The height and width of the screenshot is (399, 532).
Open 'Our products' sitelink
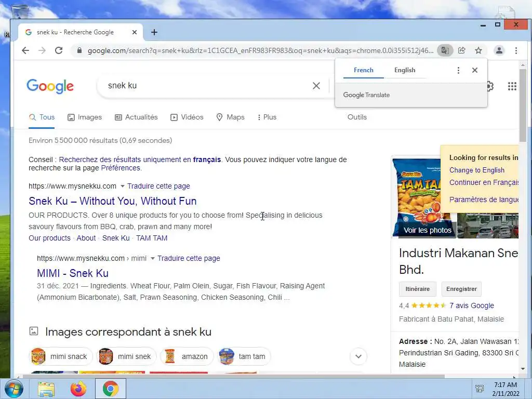click(49, 238)
